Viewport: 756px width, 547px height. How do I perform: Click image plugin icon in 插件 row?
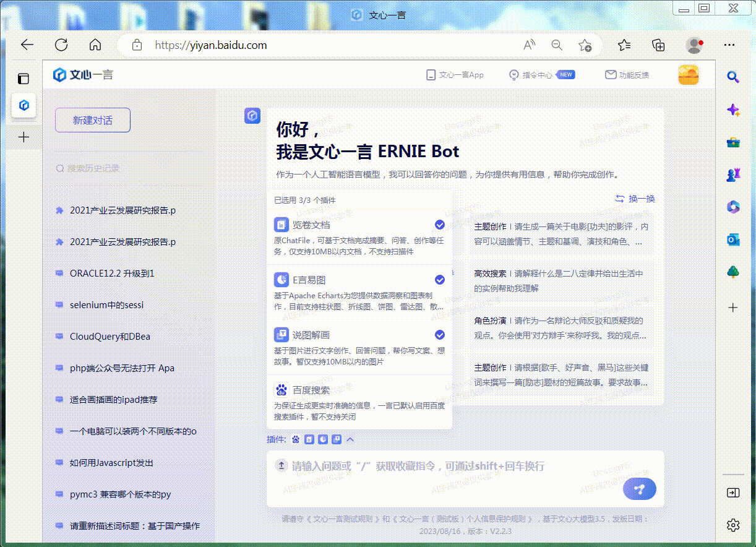(x=337, y=439)
